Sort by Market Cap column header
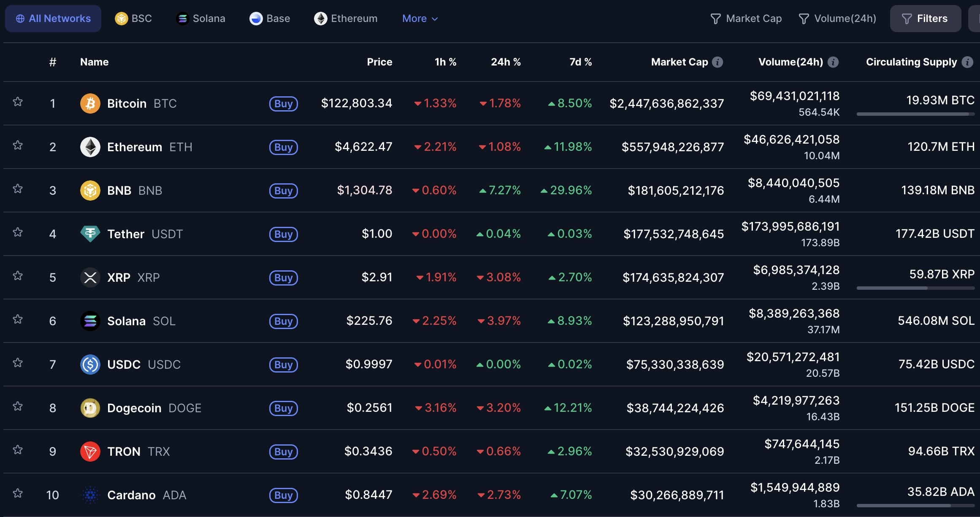 tap(680, 62)
